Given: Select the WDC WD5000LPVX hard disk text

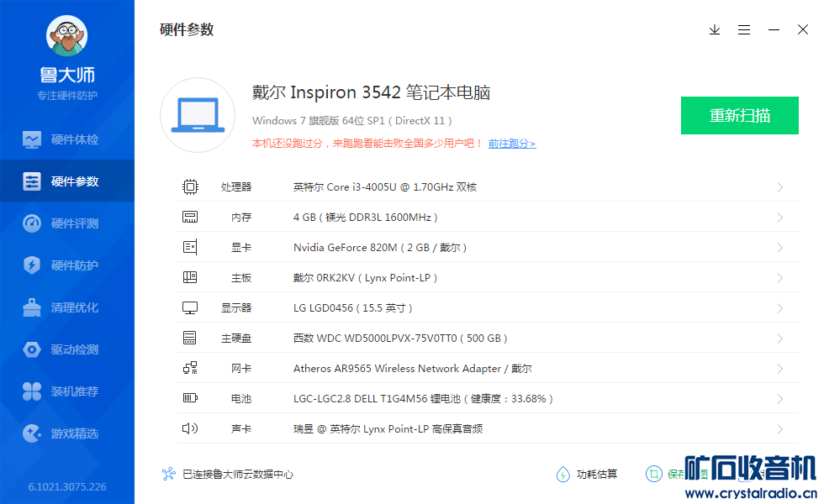Looking at the screenshot, I should tap(400, 338).
